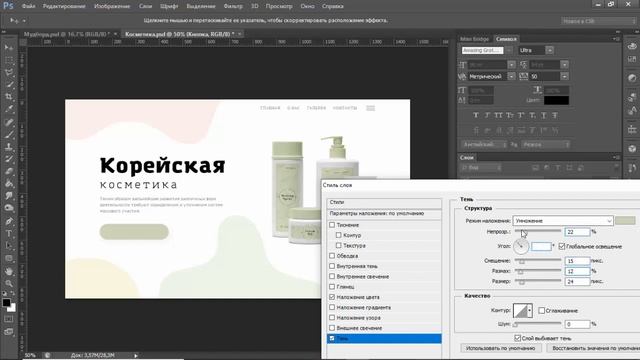Image resolution: width=640 pixels, height=360 pixels.
Task: Toggle the Глобальное освещение checkbox
Action: coord(562,246)
